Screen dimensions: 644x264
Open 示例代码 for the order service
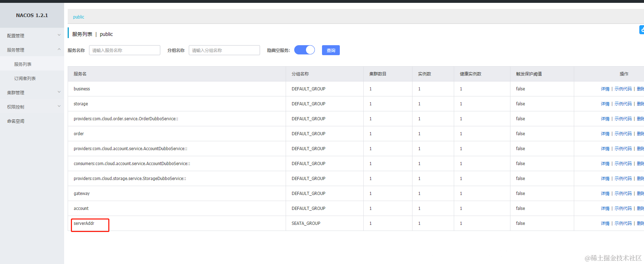click(623, 134)
